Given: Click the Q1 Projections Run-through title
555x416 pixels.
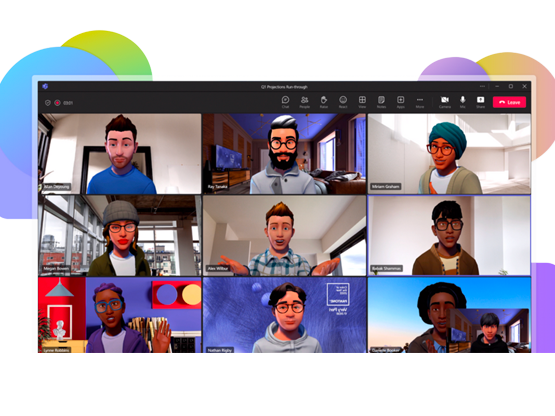Looking at the screenshot, I should (x=284, y=87).
